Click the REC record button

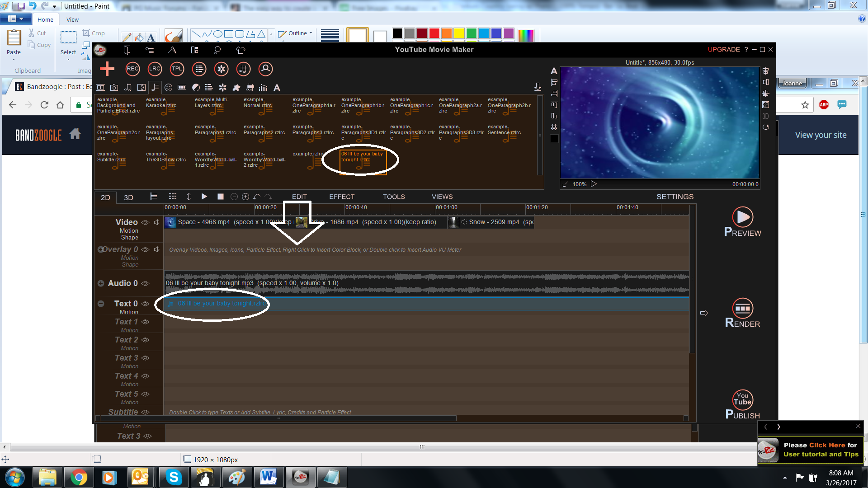132,69
